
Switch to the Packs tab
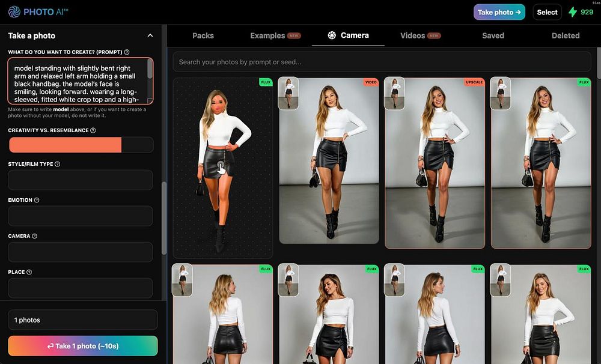click(203, 35)
